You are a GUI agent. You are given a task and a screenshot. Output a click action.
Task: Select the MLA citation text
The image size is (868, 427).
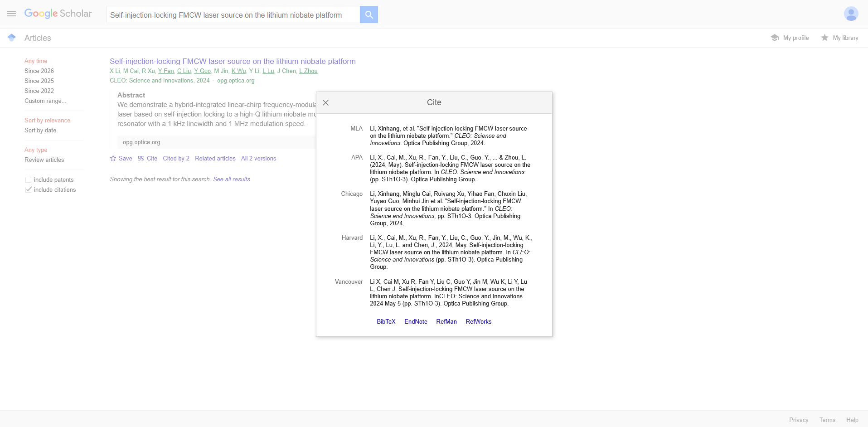(449, 136)
